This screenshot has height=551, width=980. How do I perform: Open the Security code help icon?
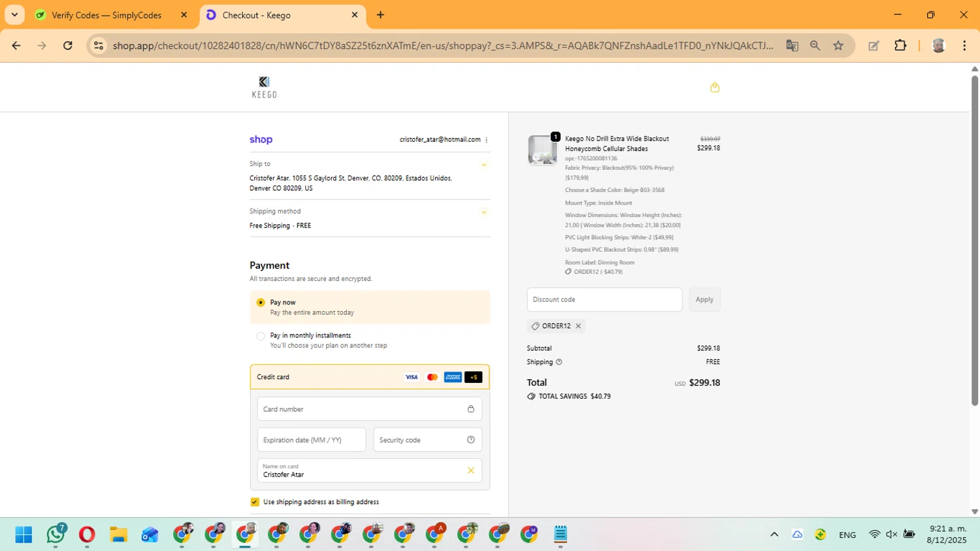click(470, 440)
